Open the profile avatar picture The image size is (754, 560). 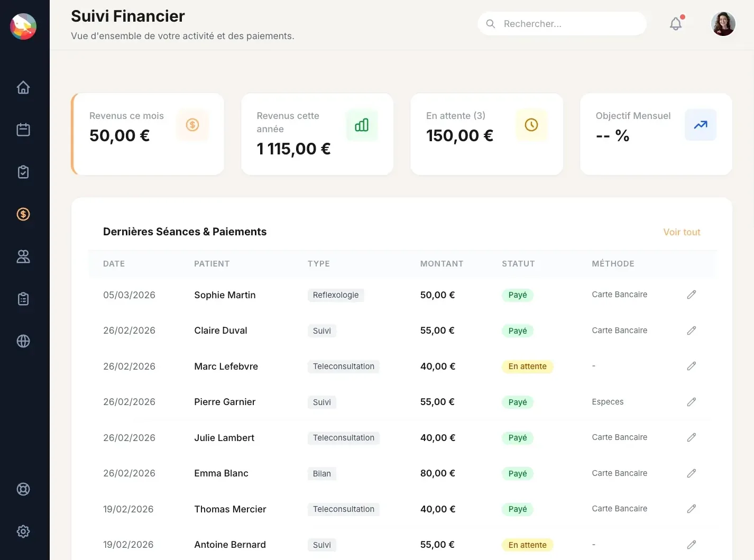[x=723, y=24]
